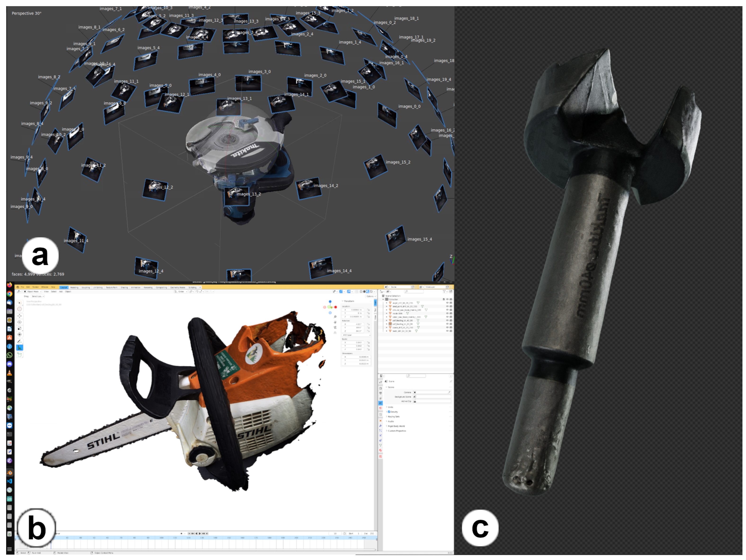
Task: Open the XYZ Euler rotation mode dropdown
Action: pyautogui.click(x=356, y=335)
